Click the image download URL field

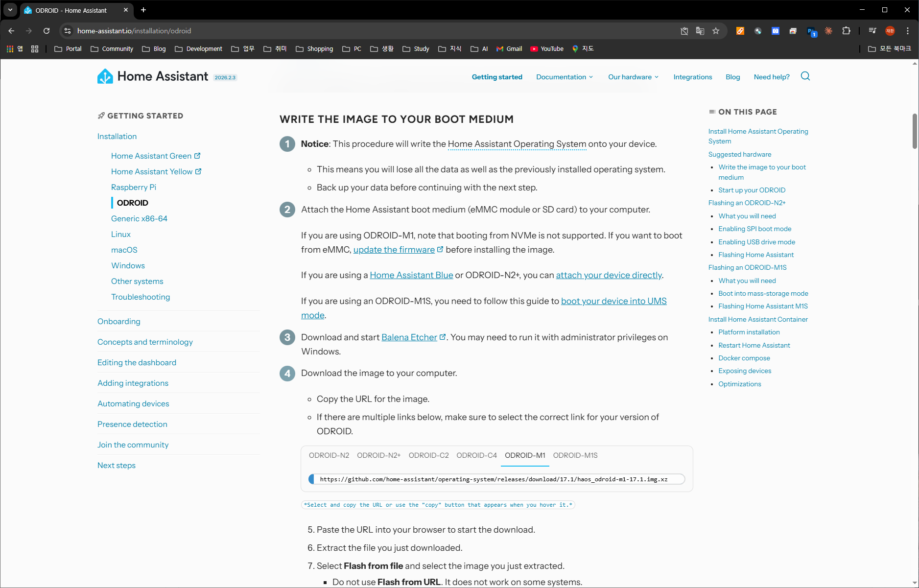(496, 479)
